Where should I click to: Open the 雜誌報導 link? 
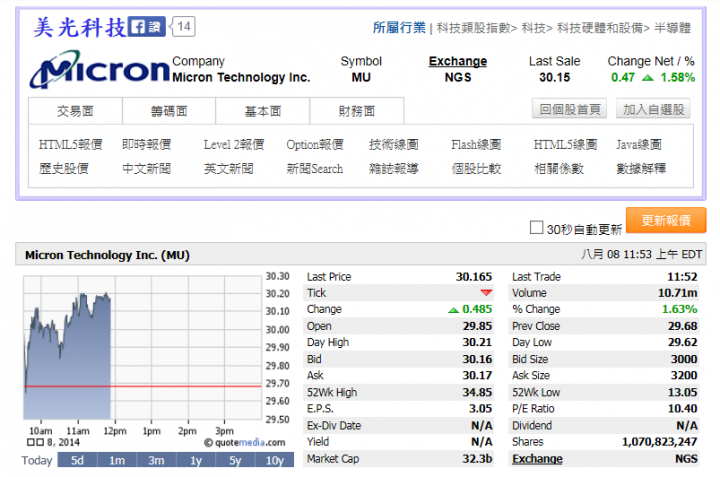394,168
